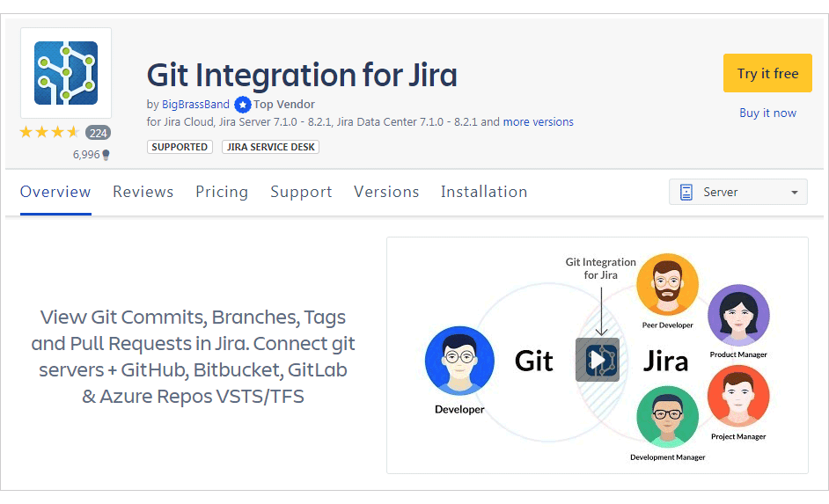Open the Reviews tab
This screenshot has width=829, height=504.
[x=143, y=192]
